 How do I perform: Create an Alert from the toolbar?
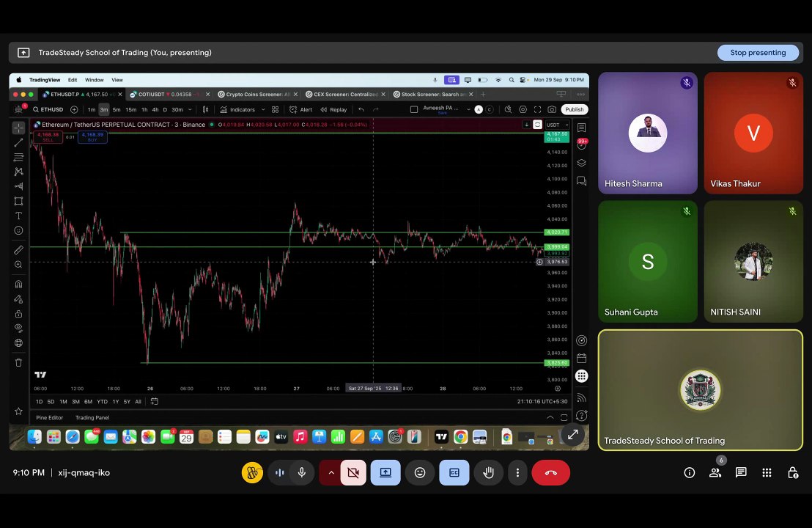pos(301,109)
